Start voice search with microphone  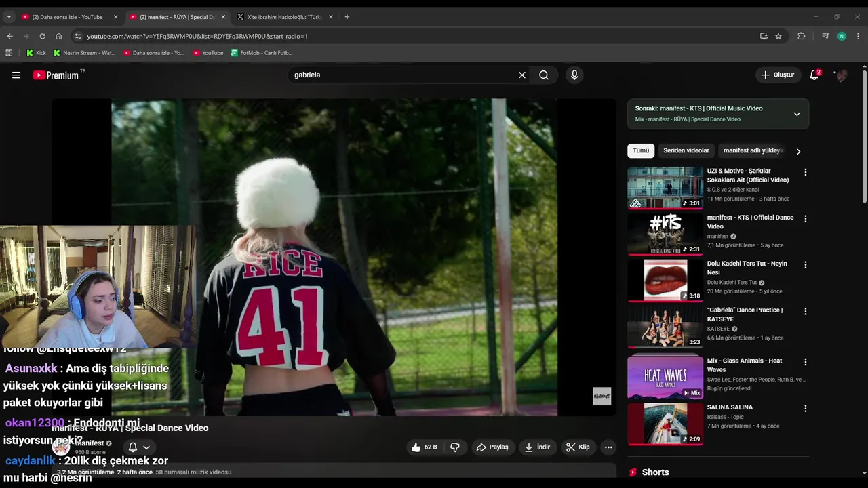(x=574, y=75)
